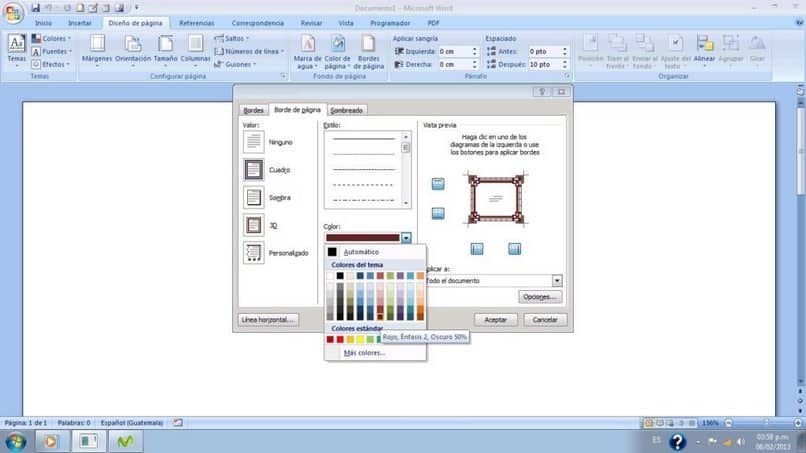Open media player taskbar icon
The height and width of the screenshot is (453, 806).
pos(50,442)
